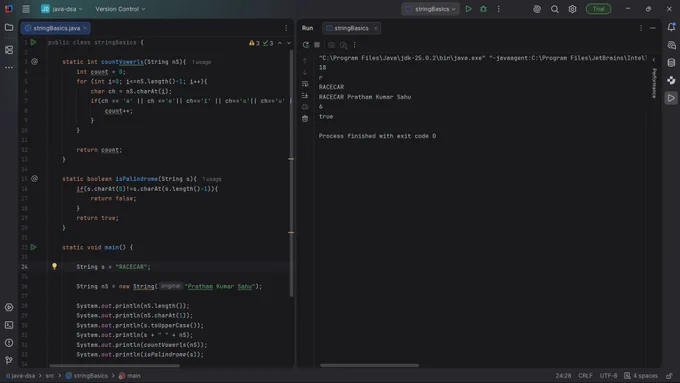
Task: Show more tool windows ellipsis
Action: pyautogui.click(x=9, y=68)
